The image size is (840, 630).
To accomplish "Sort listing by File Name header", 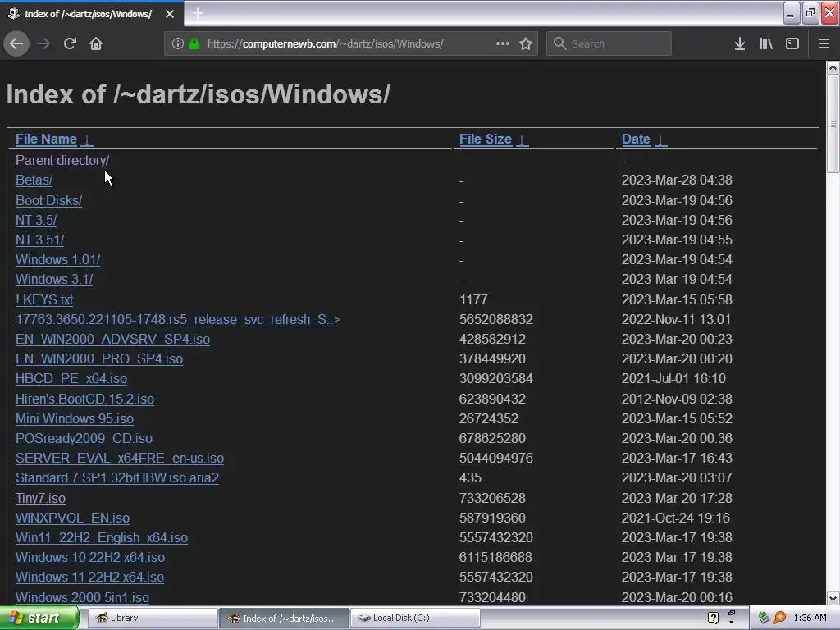I will (46, 139).
